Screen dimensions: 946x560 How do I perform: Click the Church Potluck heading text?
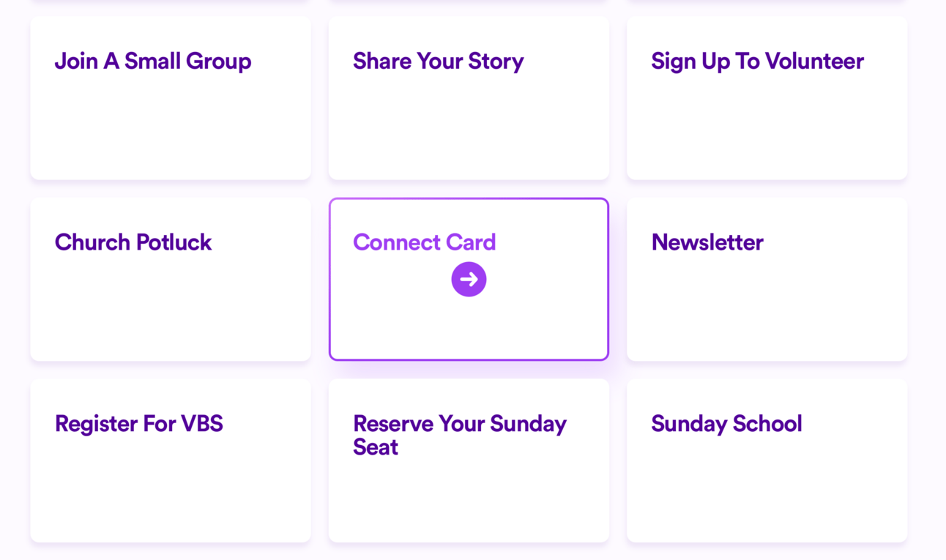click(133, 242)
